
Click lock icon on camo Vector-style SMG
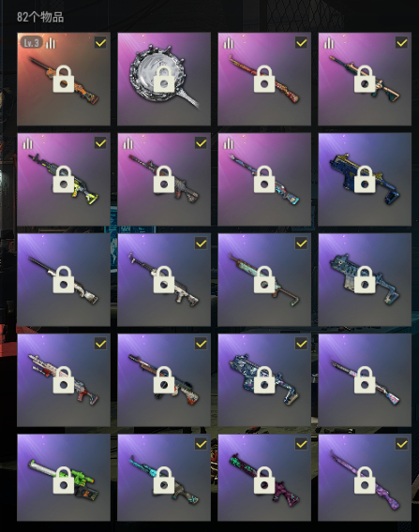click(x=365, y=280)
